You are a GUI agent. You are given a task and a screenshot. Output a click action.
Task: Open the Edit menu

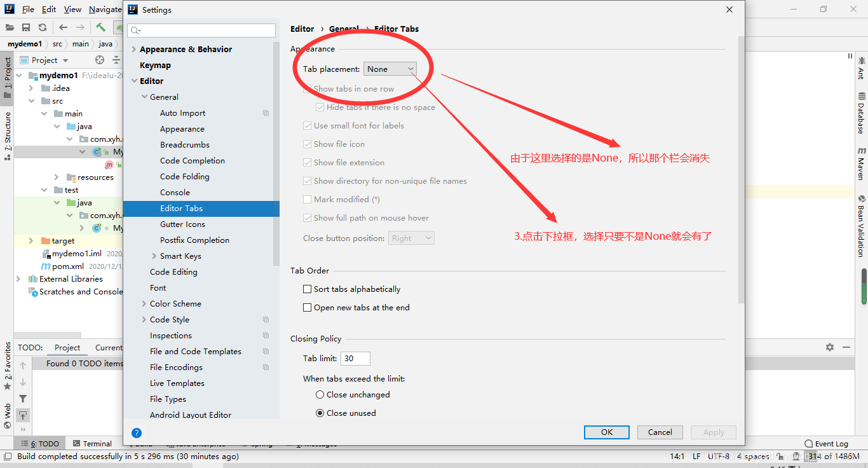click(49, 10)
